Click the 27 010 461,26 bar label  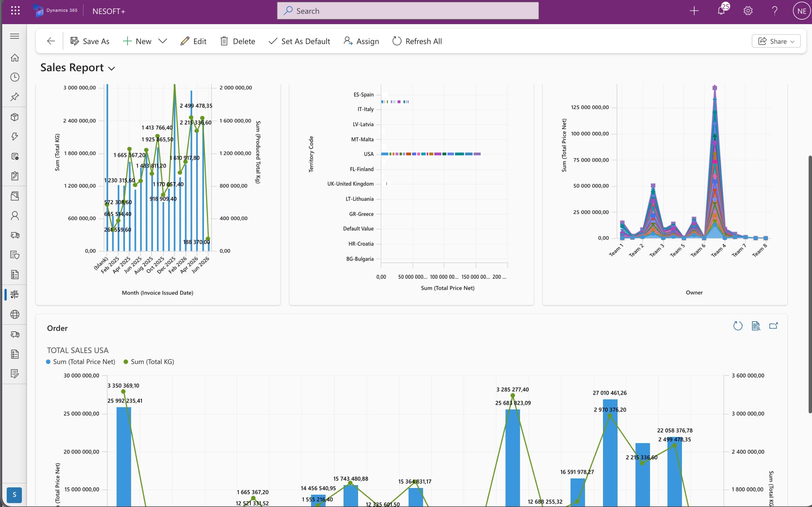click(609, 393)
